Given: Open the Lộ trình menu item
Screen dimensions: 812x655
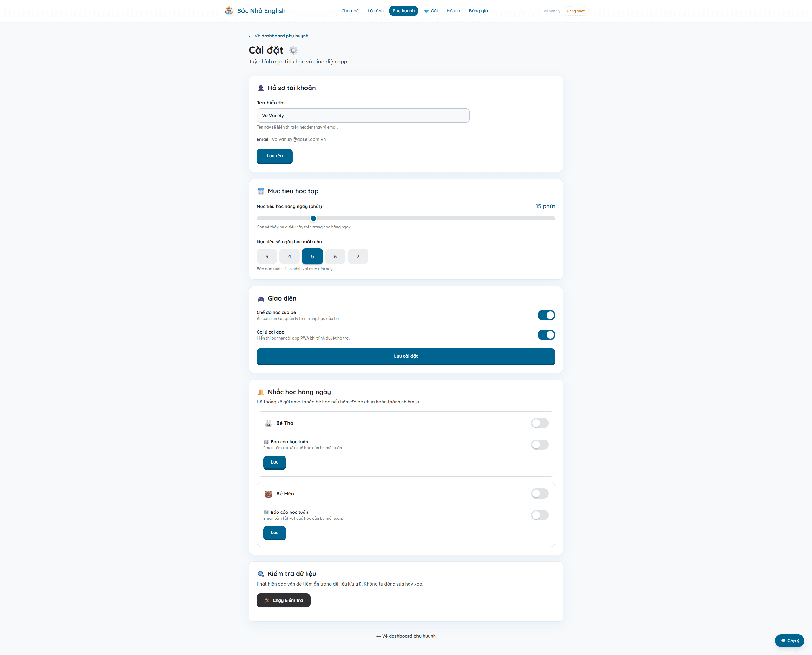Looking at the screenshot, I should click(x=375, y=11).
